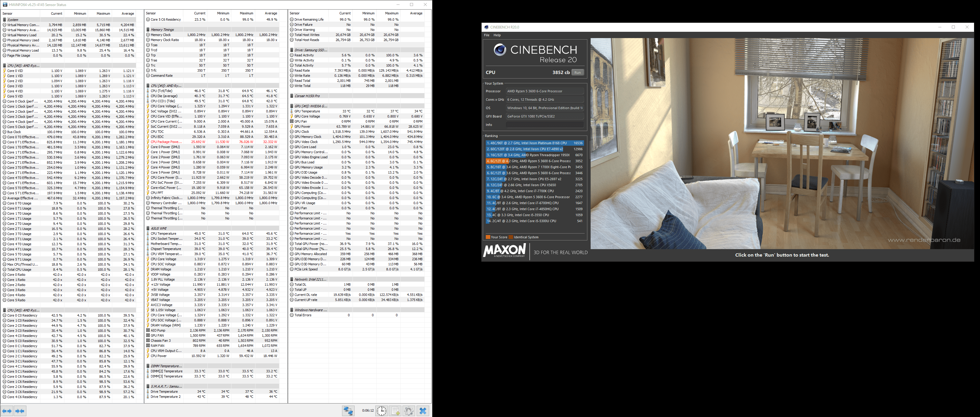This screenshot has height=417, width=980.
Task: Click the Run button for CPU test
Action: click(577, 72)
